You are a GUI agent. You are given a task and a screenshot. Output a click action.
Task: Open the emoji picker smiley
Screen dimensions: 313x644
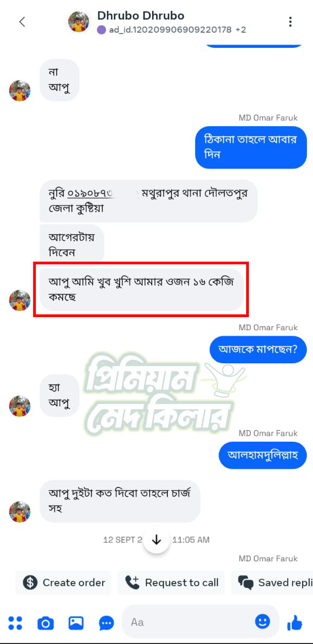262,621
